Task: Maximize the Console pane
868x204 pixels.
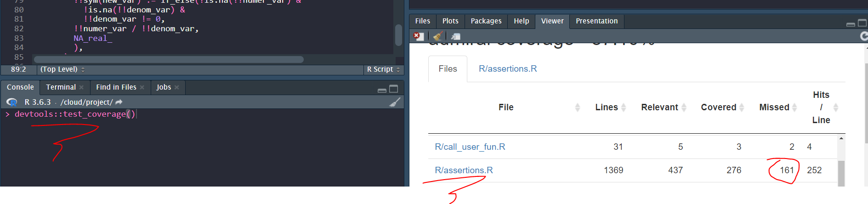Action: click(394, 89)
